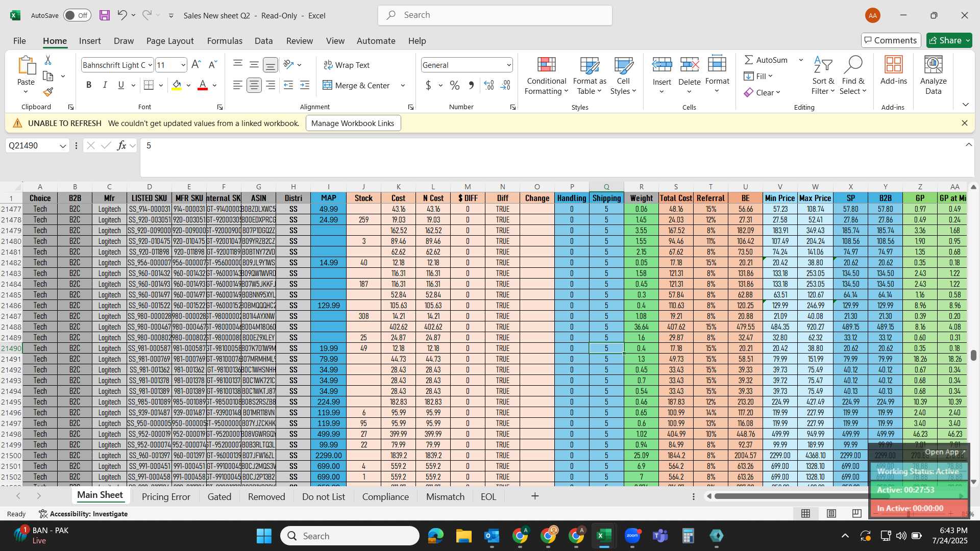This screenshot has height=551, width=980.
Task: Click the Orientation text angle icon
Action: click(x=289, y=65)
